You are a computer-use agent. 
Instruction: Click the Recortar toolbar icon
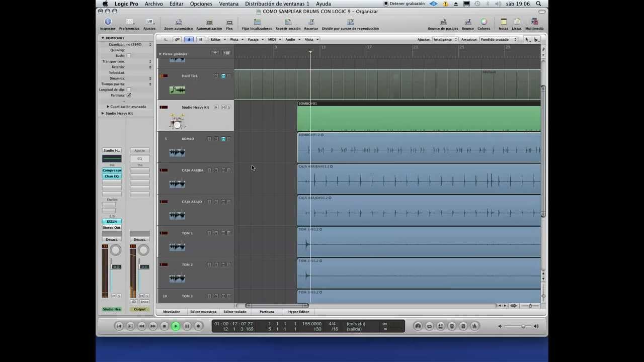point(311,22)
